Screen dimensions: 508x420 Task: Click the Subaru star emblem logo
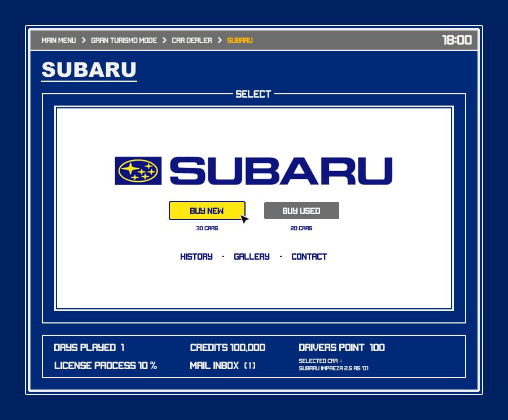138,171
